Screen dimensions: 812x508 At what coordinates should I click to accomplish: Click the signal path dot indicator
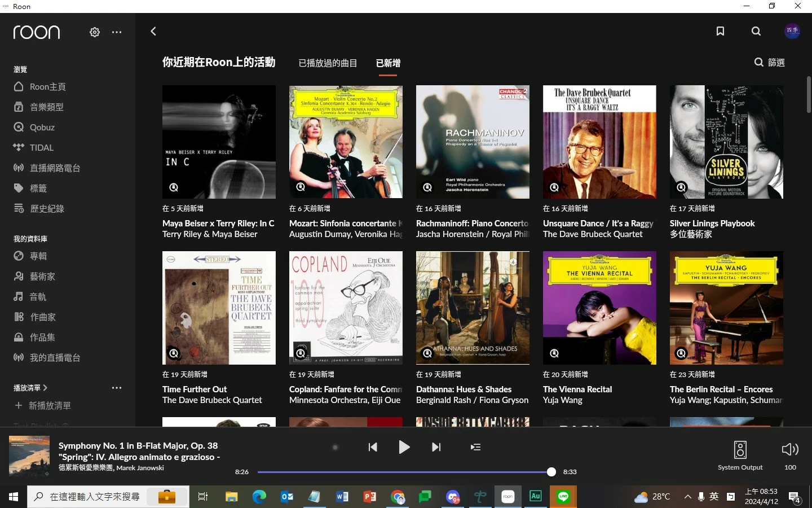[335, 448]
